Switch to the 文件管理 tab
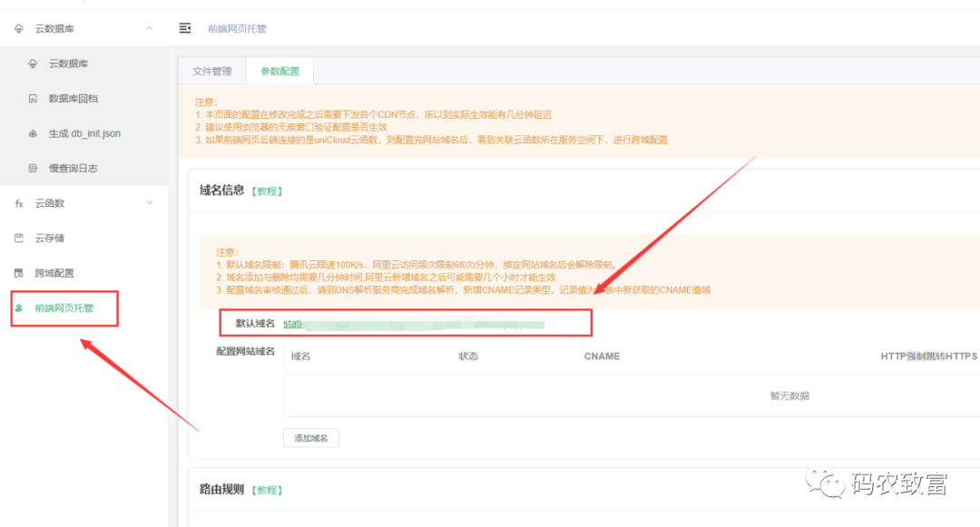 pos(211,70)
